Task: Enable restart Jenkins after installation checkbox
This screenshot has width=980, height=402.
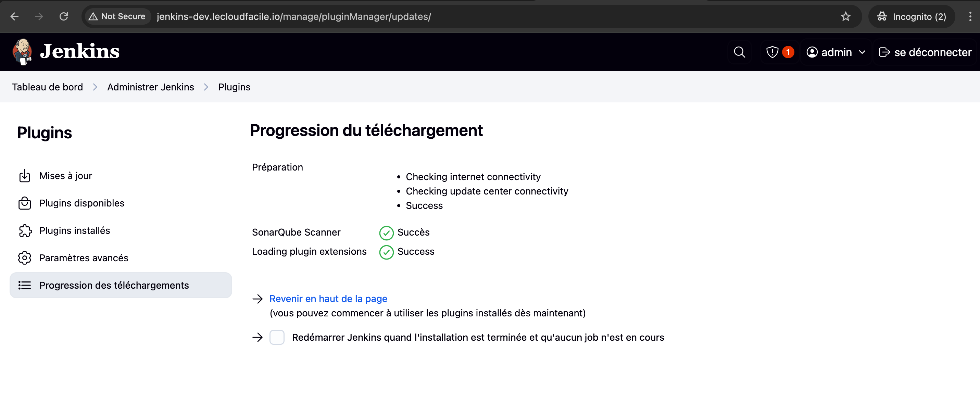Action: [x=277, y=337]
